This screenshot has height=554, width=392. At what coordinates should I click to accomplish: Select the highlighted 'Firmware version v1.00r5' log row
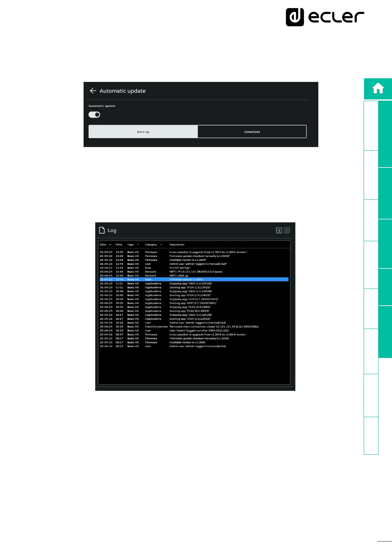(x=194, y=280)
